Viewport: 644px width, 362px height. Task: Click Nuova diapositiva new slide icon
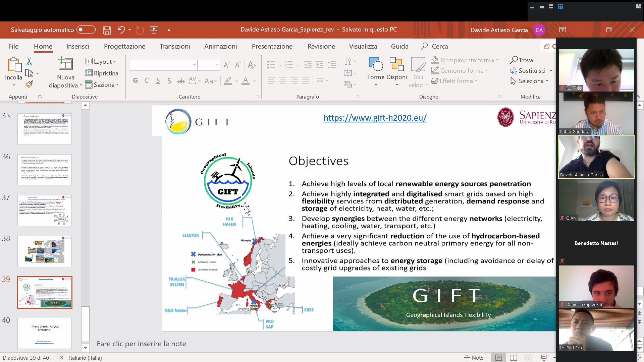[x=65, y=64]
